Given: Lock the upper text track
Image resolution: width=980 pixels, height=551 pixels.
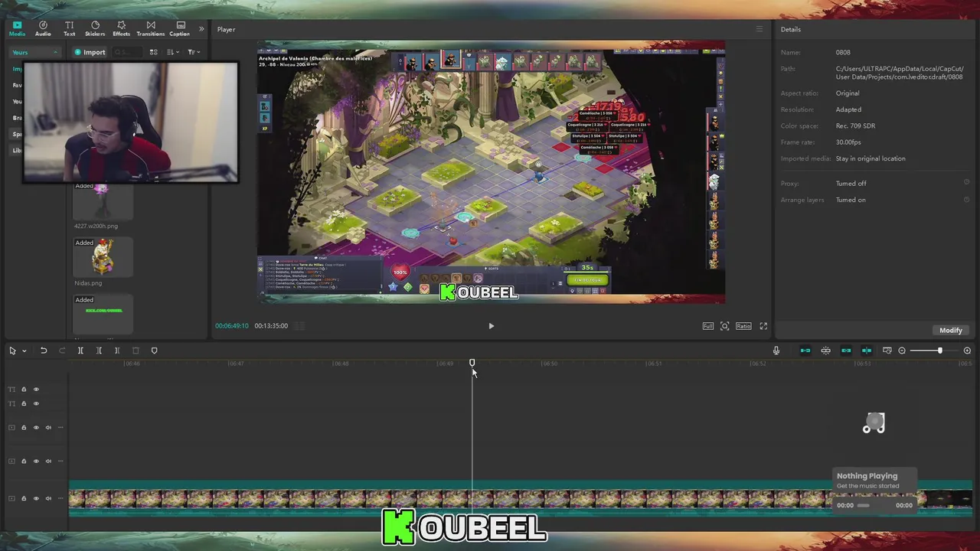Looking at the screenshot, I should (24, 390).
